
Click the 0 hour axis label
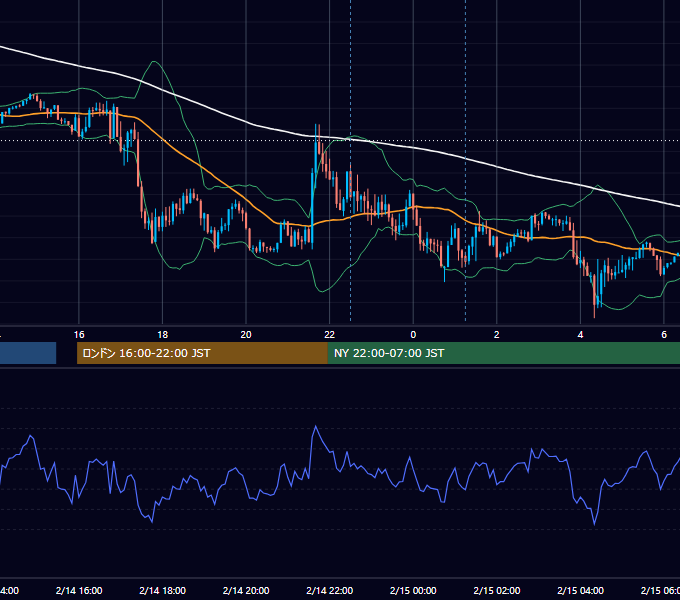pyautogui.click(x=413, y=335)
